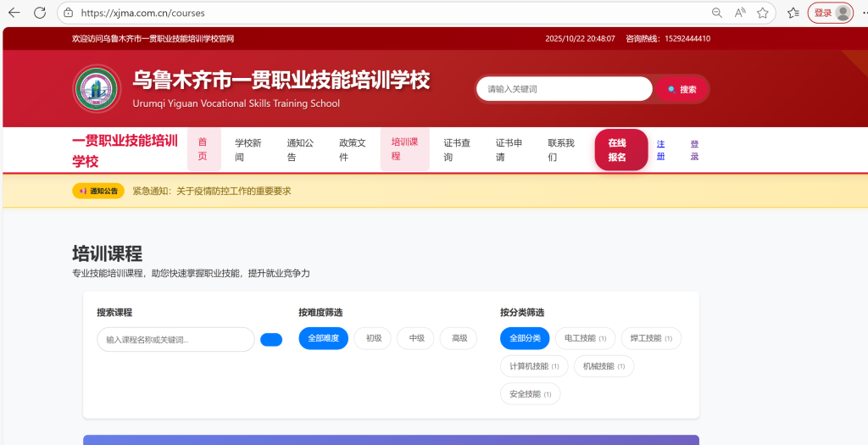Select the 中级 difficulty filter
Viewport: 868px width, 445px height.
[x=416, y=338]
